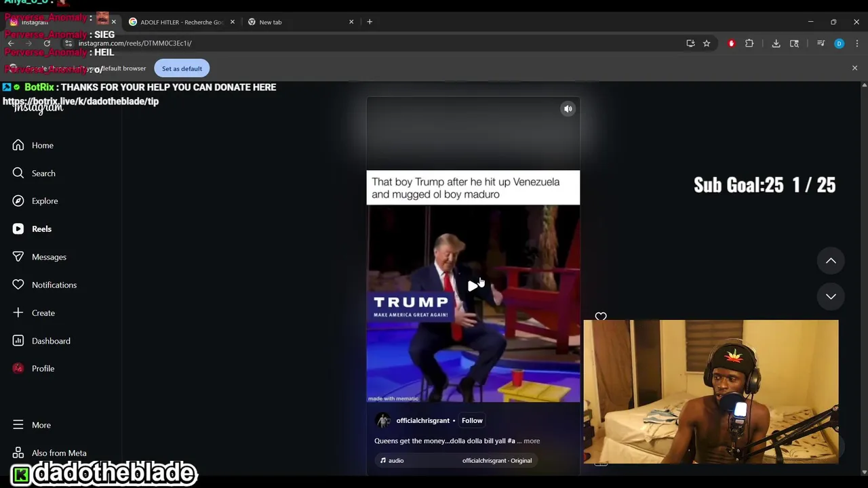This screenshot has height=488, width=868.
Task: Show Notifications panel
Action: 44,285
